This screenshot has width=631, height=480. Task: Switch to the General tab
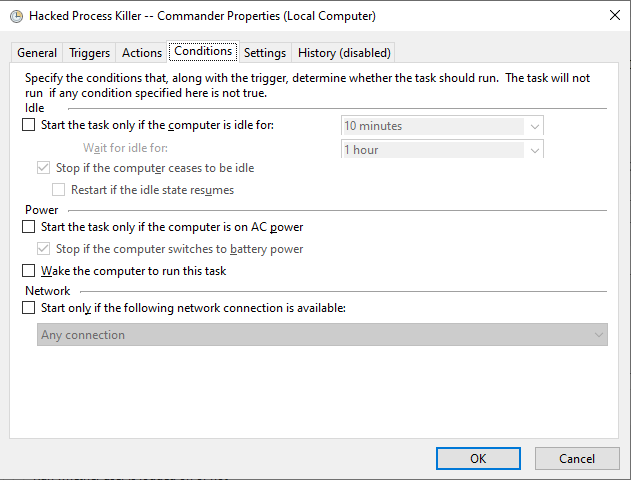[37, 53]
